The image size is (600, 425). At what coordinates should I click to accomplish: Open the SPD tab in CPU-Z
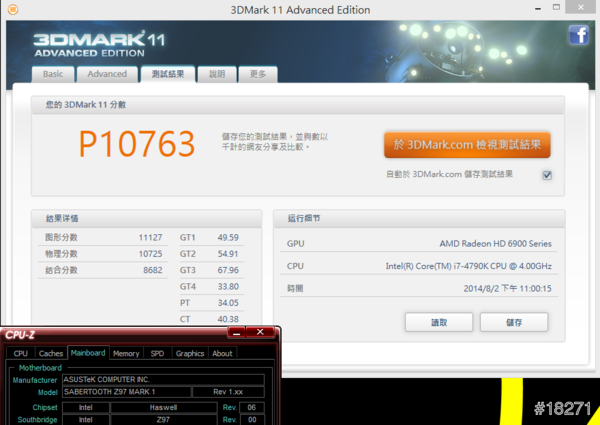pos(157,353)
